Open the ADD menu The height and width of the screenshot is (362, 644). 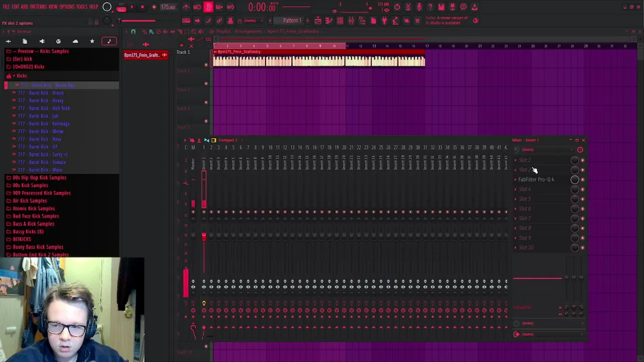24,7
